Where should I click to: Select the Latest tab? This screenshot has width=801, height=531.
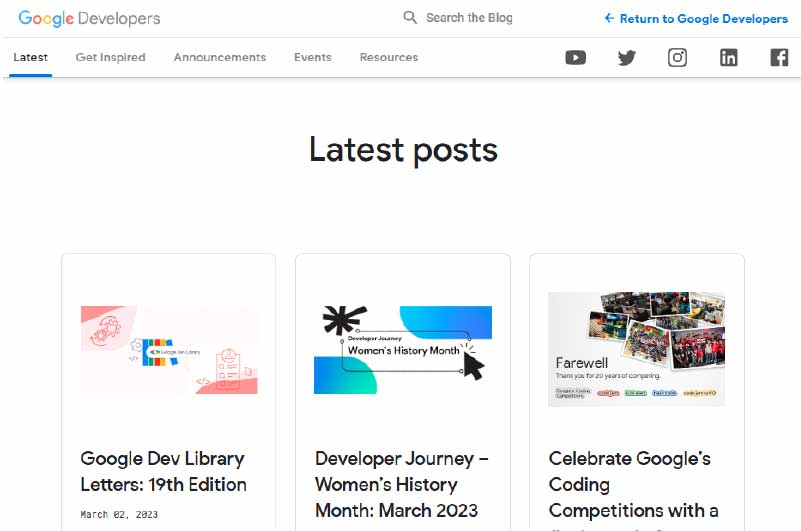click(31, 57)
